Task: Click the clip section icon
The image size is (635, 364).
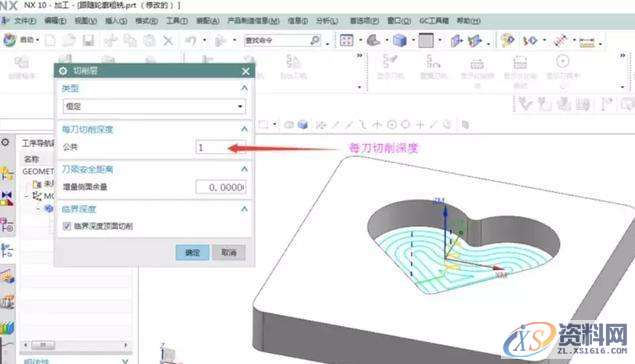Action: (457, 40)
